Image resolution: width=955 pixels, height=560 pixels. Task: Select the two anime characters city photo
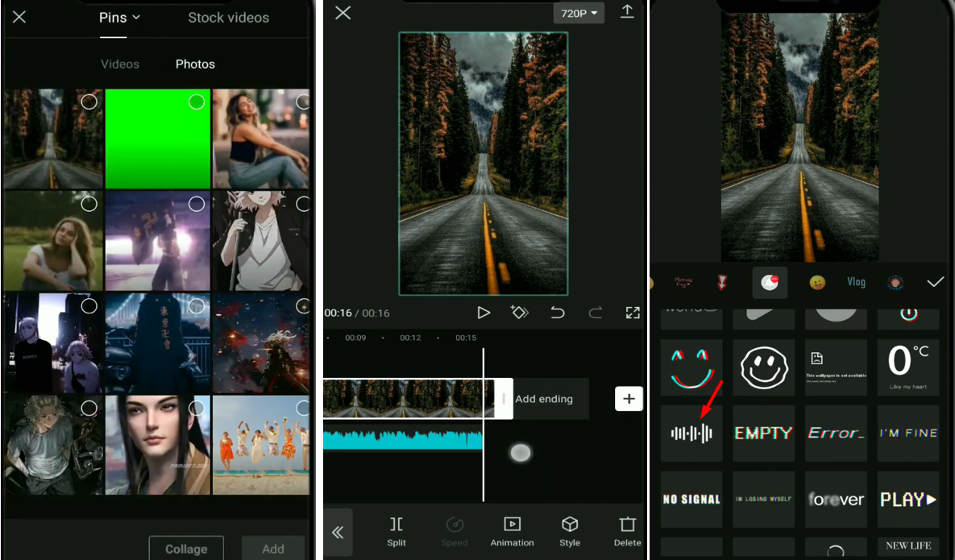[53, 343]
